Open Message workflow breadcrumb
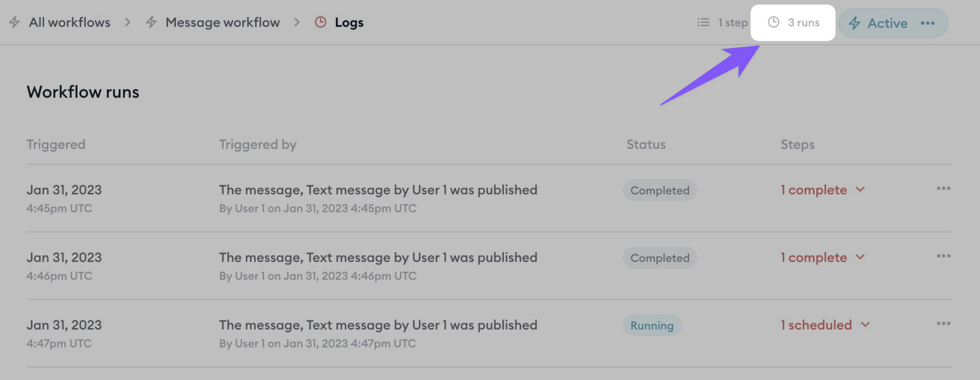This screenshot has width=980, height=380. 223,22
